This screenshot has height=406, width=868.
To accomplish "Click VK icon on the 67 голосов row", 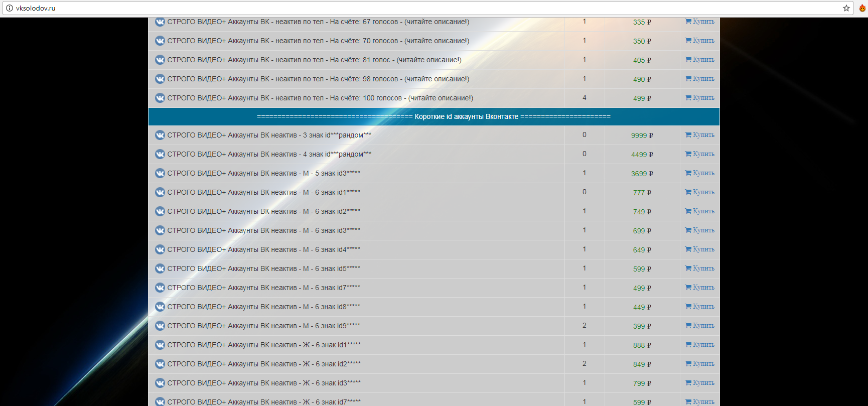I will (x=160, y=22).
